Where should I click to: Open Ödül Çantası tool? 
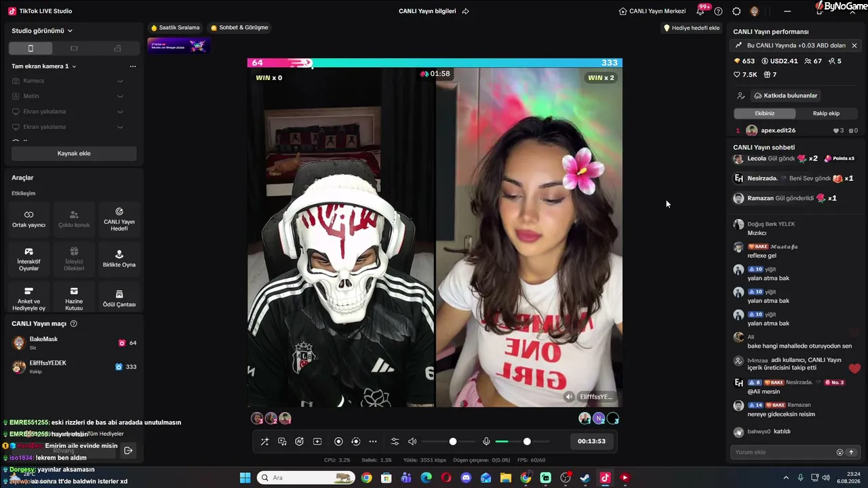pos(119,299)
